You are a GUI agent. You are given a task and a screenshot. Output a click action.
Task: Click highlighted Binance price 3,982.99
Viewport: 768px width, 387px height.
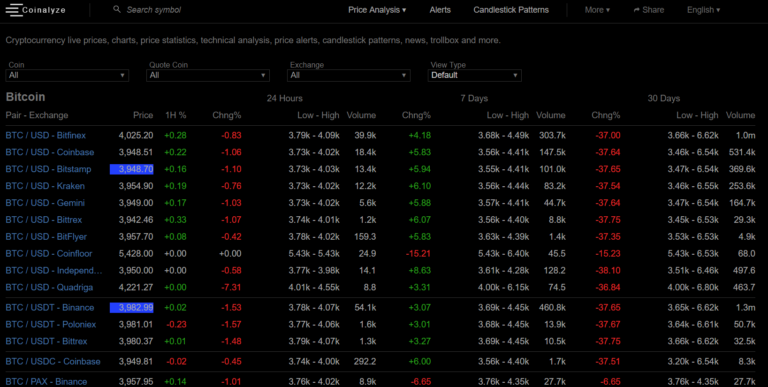(132, 308)
